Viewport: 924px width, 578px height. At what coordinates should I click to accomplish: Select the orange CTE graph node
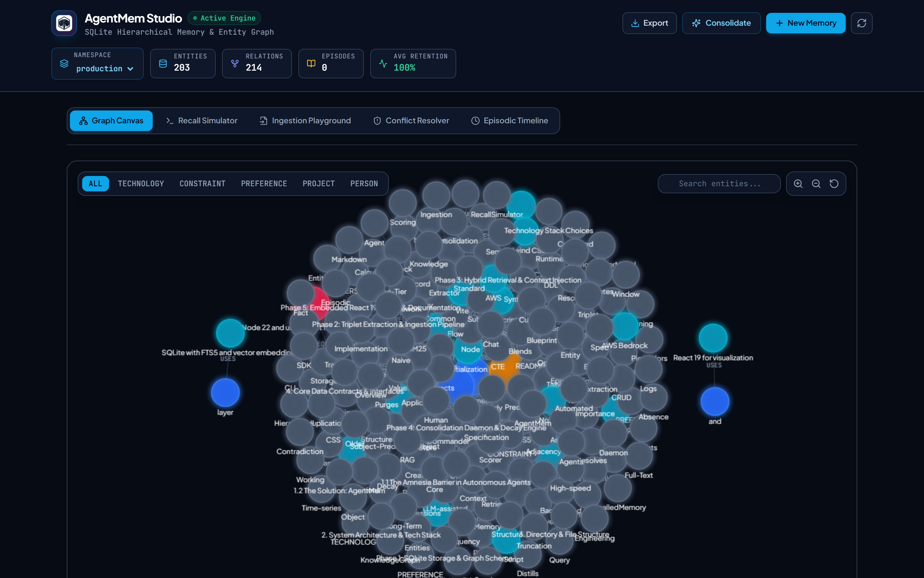point(506,368)
